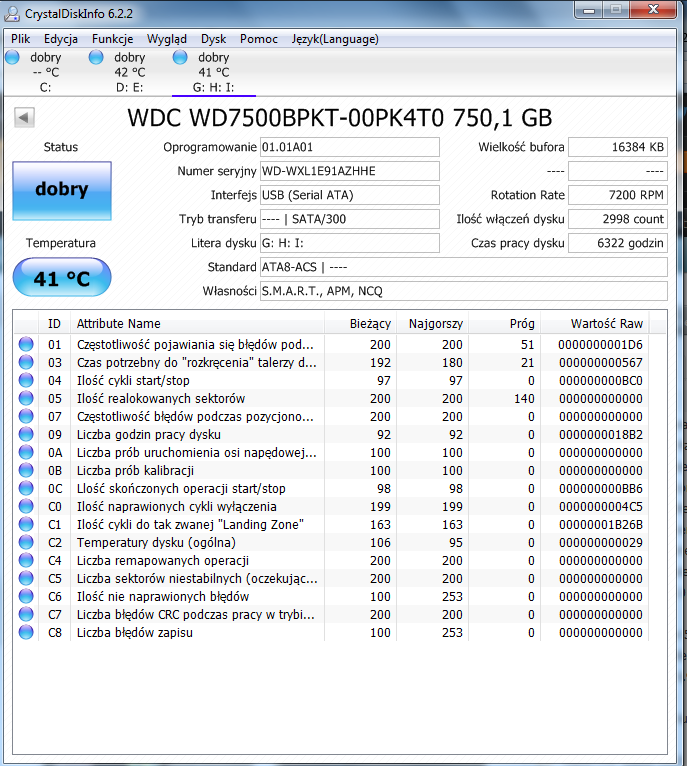Click the status orb for attribute C6
Image resolution: width=687 pixels, height=766 pixels.
point(26,596)
